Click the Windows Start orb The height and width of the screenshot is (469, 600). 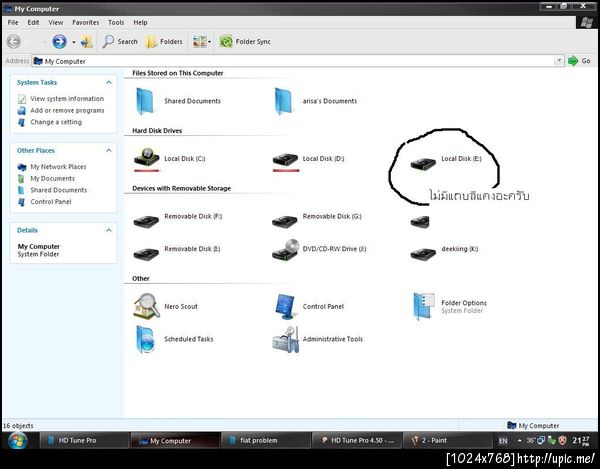(18, 440)
